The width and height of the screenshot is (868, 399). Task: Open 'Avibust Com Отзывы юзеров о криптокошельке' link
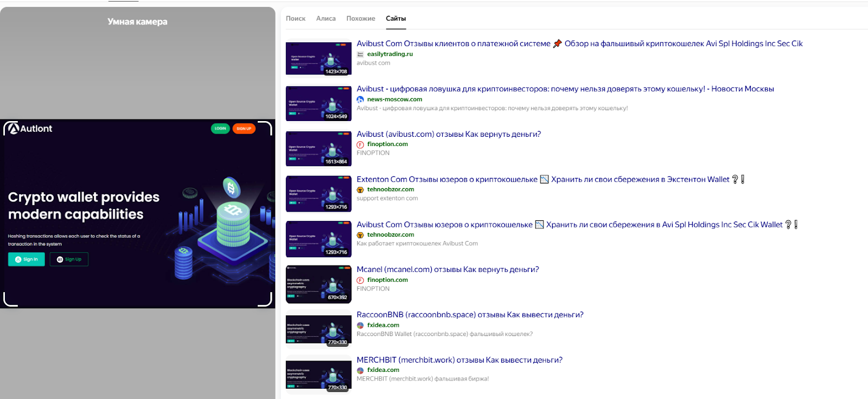point(577,224)
